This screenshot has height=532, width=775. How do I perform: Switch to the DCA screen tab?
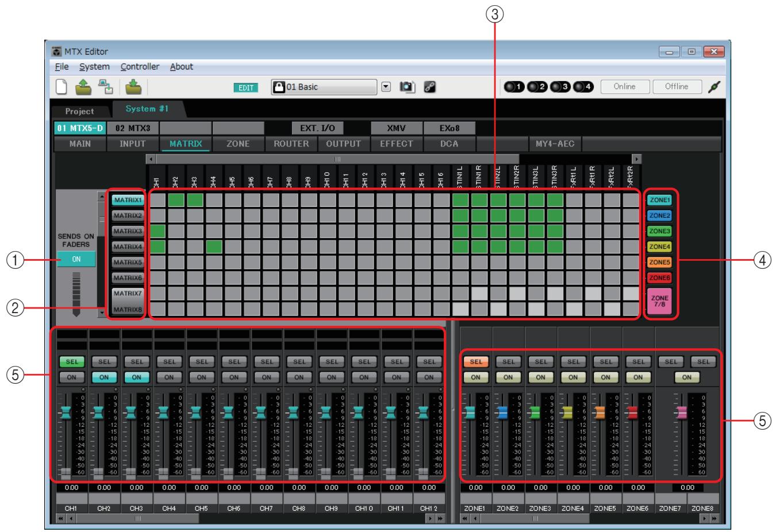pyautogui.click(x=449, y=144)
